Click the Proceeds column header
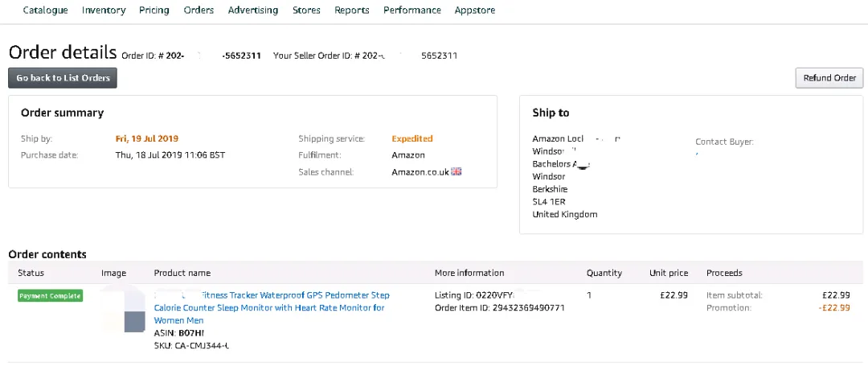The height and width of the screenshot is (379, 868). coord(724,273)
